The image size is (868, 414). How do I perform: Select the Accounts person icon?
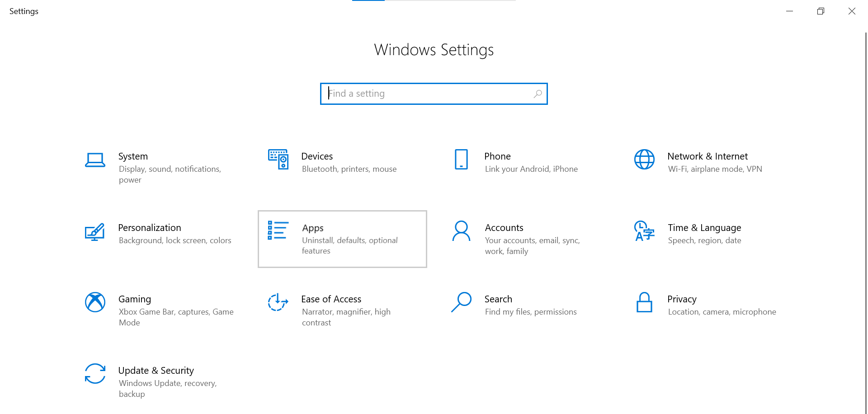[x=461, y=231]
